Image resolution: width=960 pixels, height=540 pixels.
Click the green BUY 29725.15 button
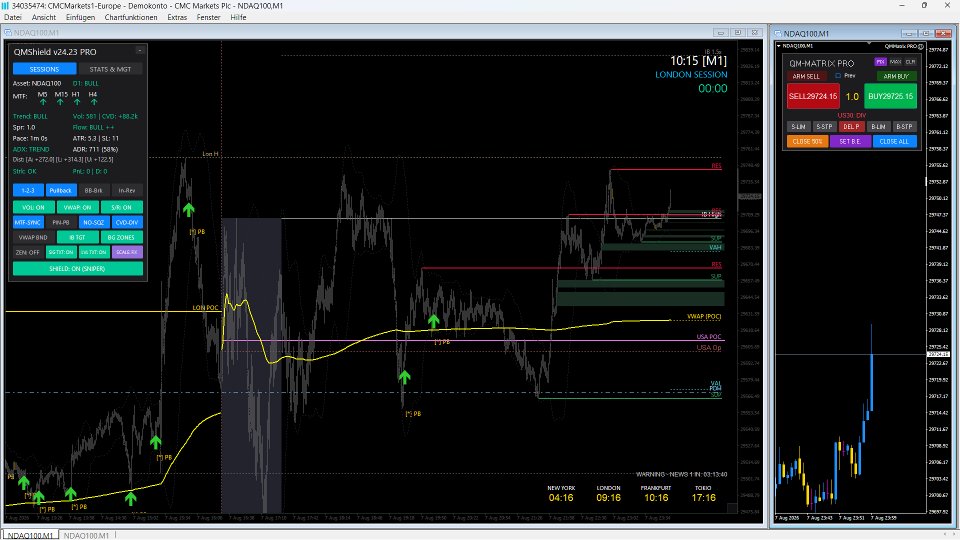pos(891,96)
